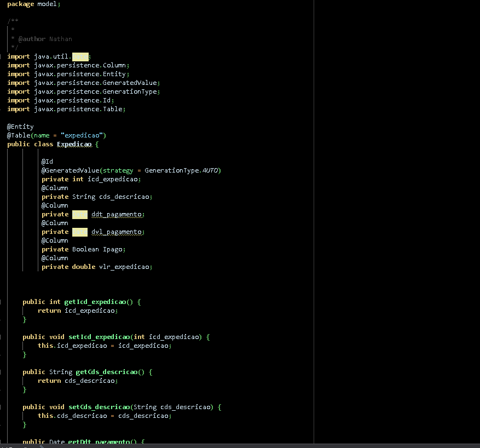Collapse the setIcd_expedicao method fold marker
Image resolution: width=480 pixels, height=448 pixels.
[2, 337]
